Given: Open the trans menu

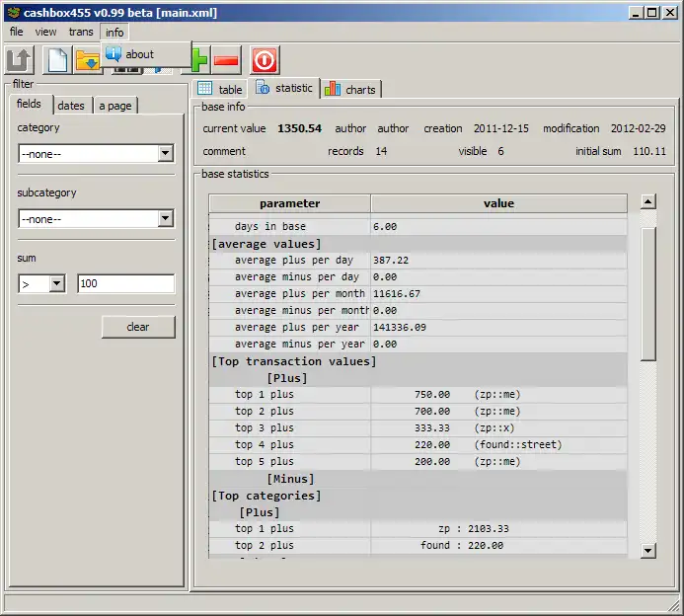Looking at the screenshot, I should [80, 32].
